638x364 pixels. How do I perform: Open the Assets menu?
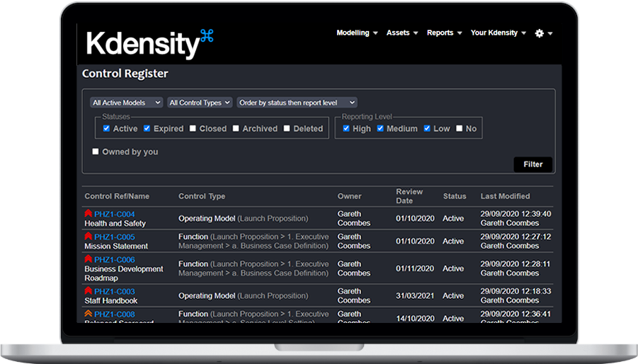tap(402, 33)
